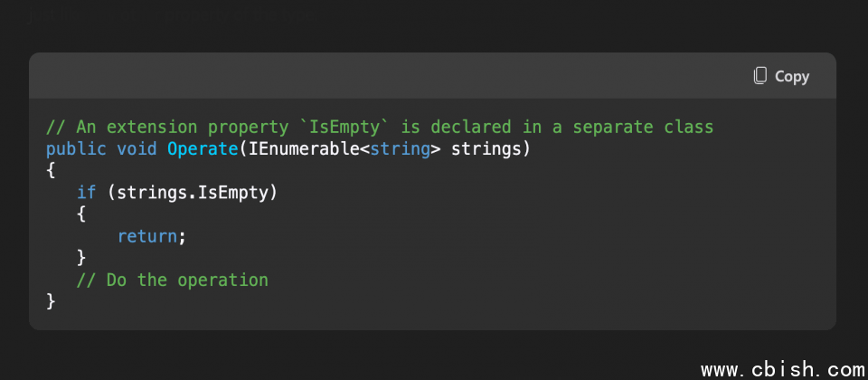Viewport: 868px width, 380px height.
Task: Click the closing brace of the if block
Action: pos(81,258)
